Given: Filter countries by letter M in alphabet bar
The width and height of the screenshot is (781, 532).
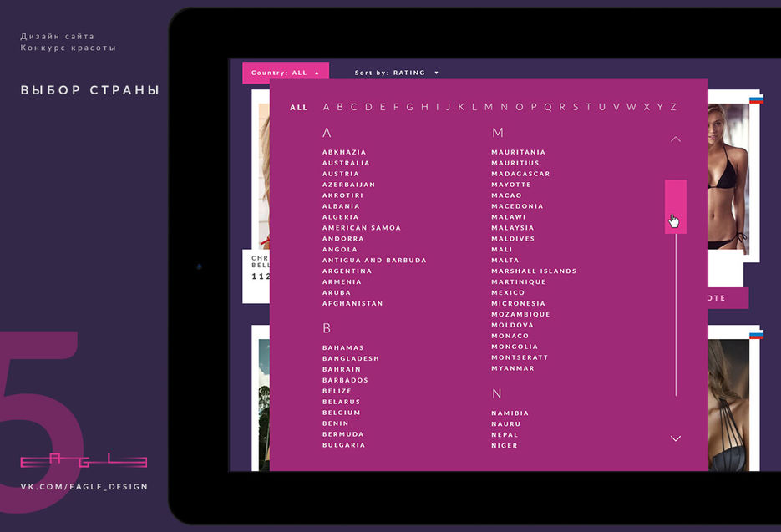Looking at the screenshot, I should pyautogui.click(x=489, y=107).
